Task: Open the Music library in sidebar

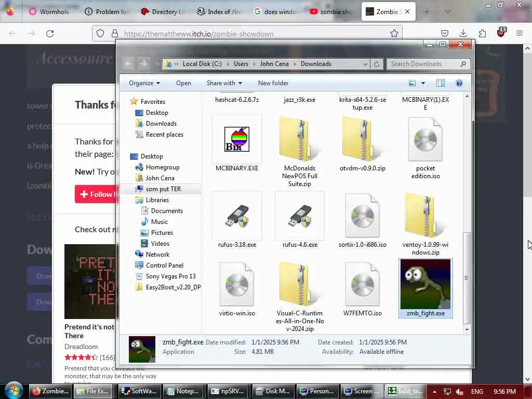Action: (159, 221)
